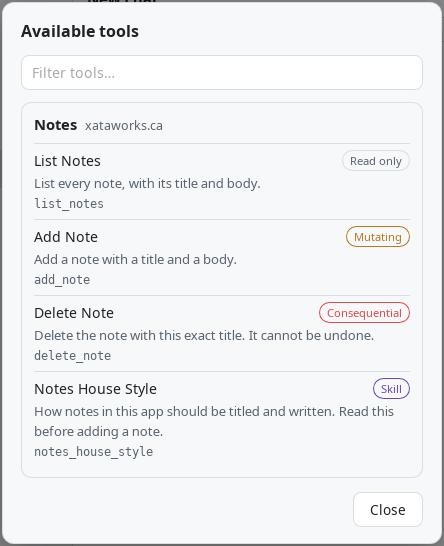Click the notes_house_style identifier text
This screenshot has width=444, height=546.
click(94, 452)
